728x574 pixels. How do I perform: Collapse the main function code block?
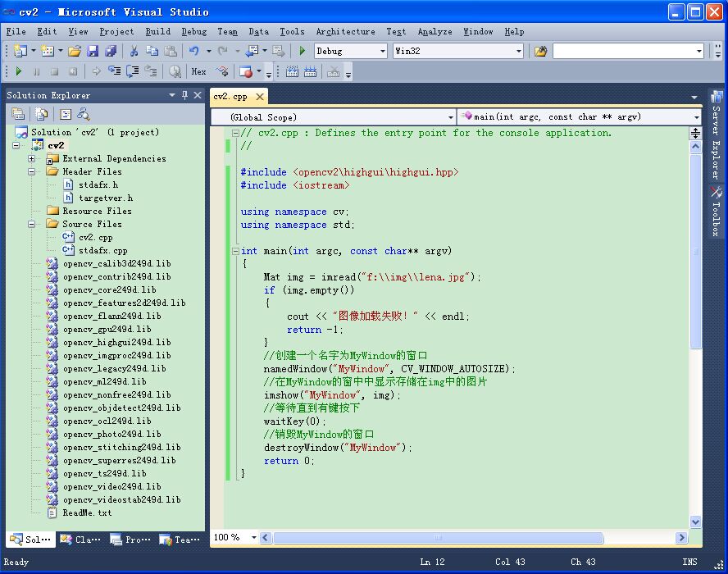235,251
